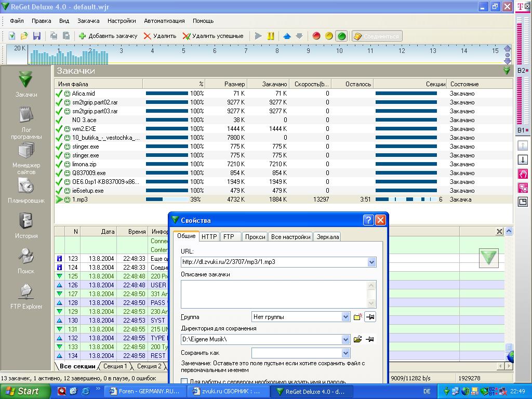The width and height of the screenshot is (532, 399).
Task: Select the limona.zip download row
Action: tap(283, 164)
